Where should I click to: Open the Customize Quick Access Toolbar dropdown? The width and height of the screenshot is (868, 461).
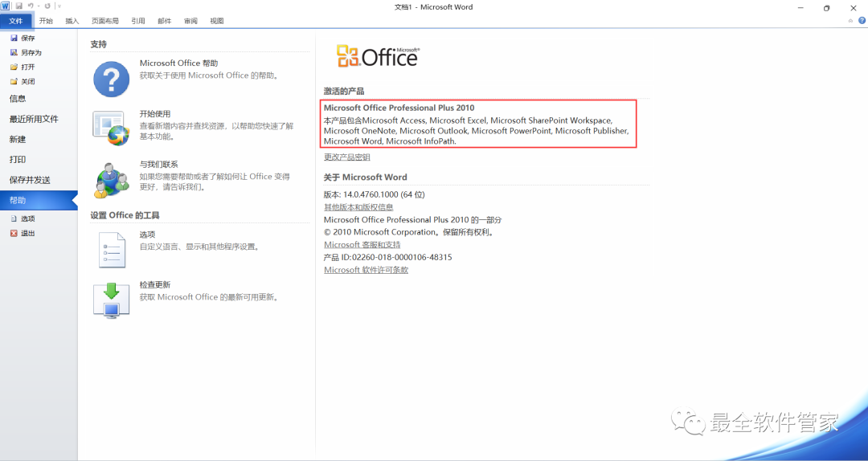click(59, 6)
